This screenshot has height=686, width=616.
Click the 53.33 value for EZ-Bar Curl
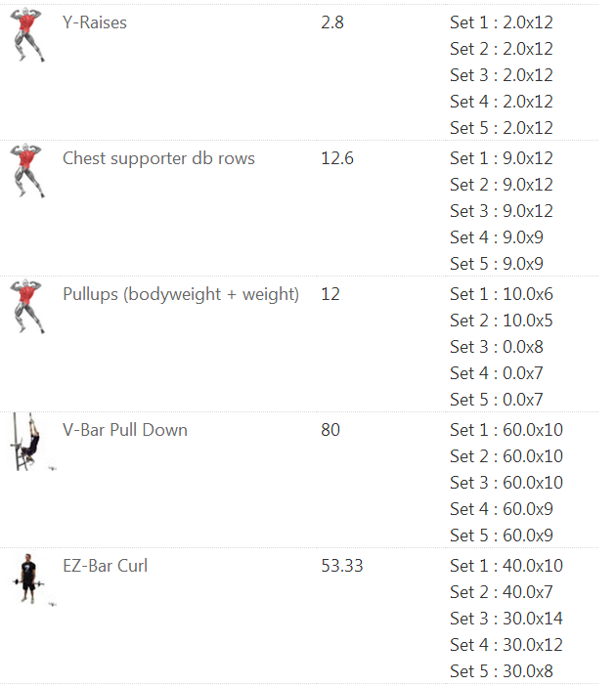coord(342,565)
